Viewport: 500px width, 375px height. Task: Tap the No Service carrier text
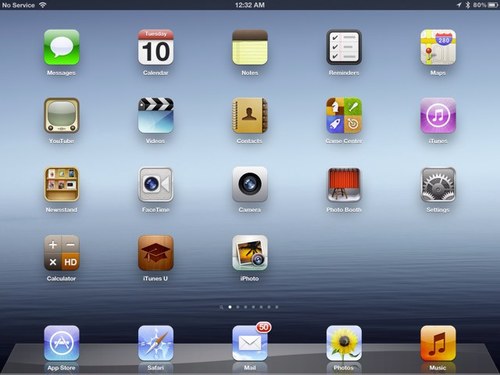[18, 5]
